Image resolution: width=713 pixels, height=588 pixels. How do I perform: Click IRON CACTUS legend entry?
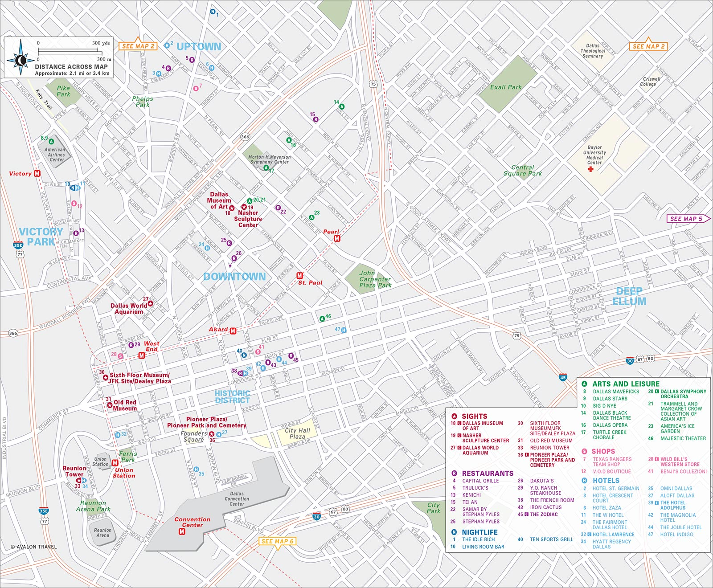545,507
